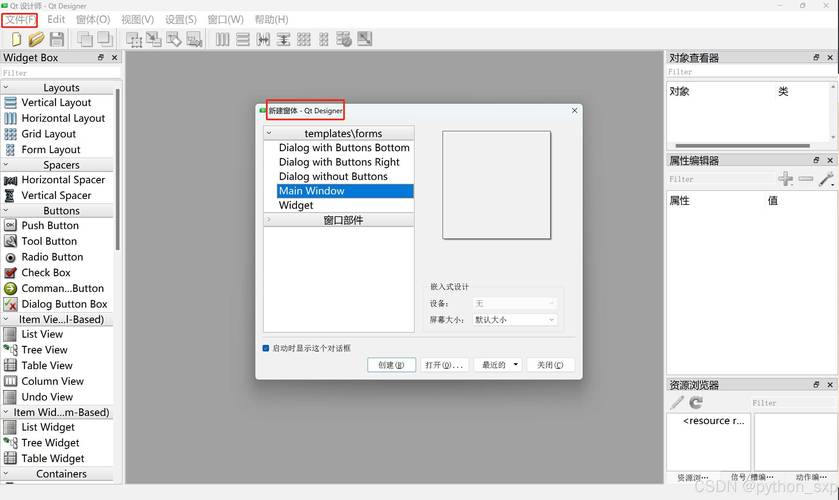Click Lay Out Horizontally in Splitter icon
The height and width of the screenshot is (500, 839).
coord(263,39)
